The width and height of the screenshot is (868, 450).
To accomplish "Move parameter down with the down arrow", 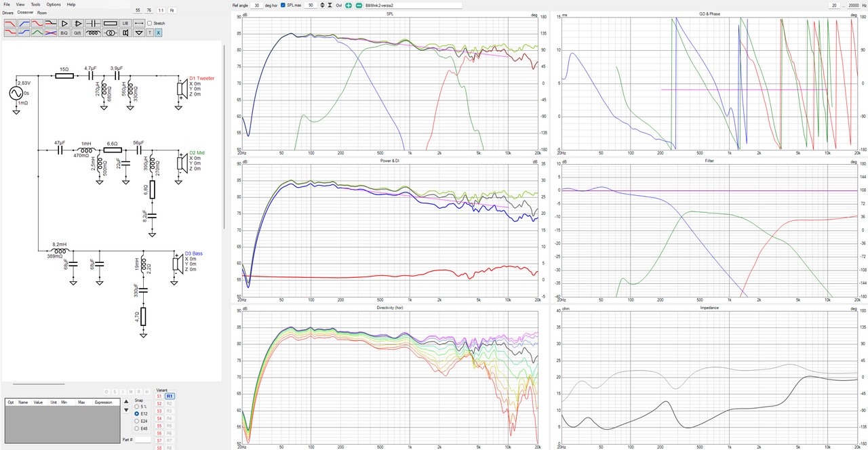I will [125, 410].
